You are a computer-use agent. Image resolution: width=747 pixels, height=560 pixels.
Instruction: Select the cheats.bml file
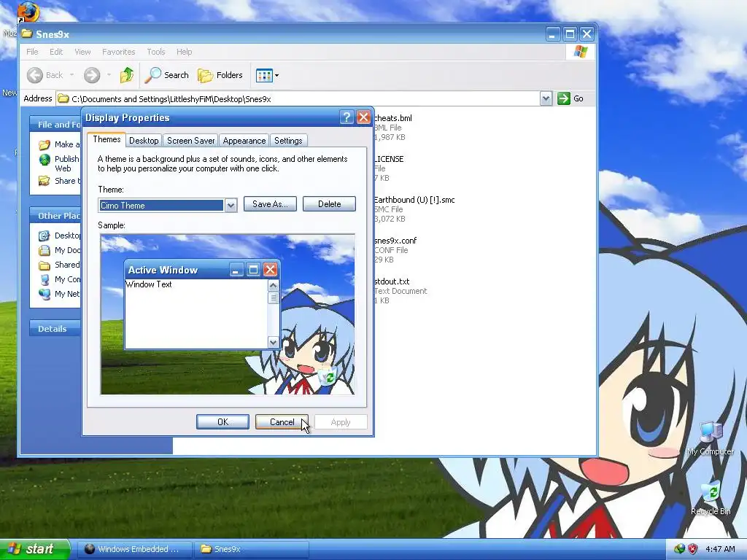pos(393,118)
